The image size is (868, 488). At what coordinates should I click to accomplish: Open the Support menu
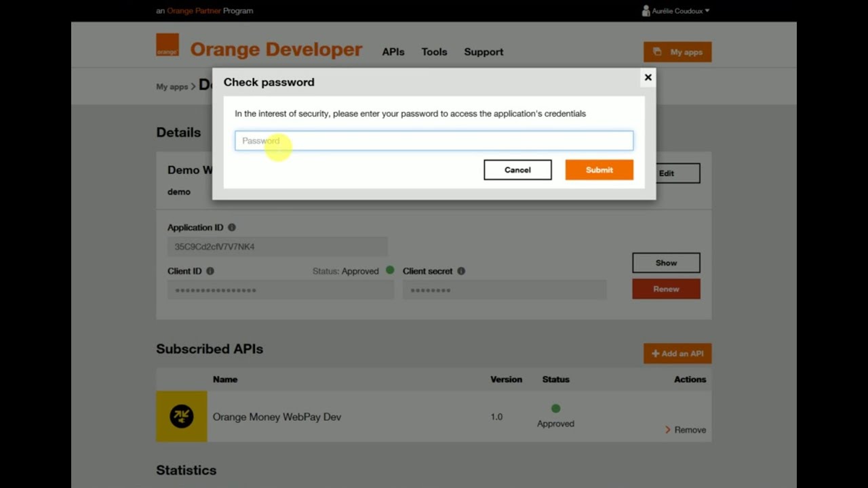(x=484, y=52)
